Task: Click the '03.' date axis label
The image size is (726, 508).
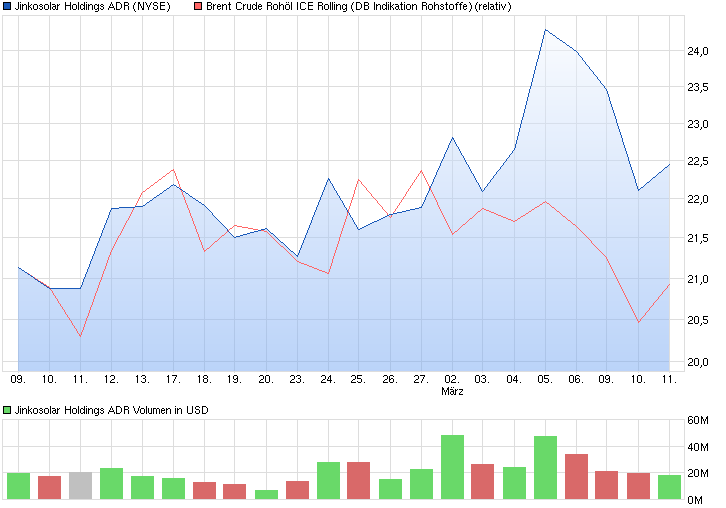Action: click(482, 379)
